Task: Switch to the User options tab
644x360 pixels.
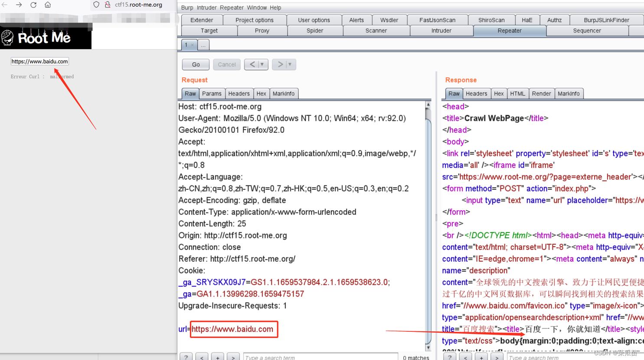Action: tap(314, 20)
